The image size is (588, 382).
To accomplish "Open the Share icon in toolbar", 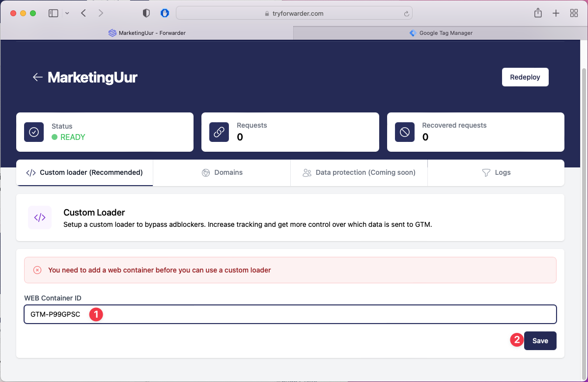I will (x=538, y=13).
